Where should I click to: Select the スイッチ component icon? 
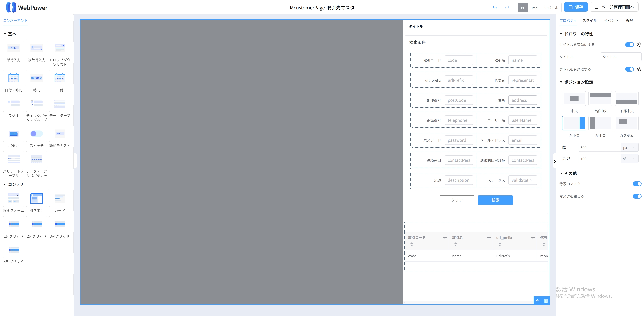click(x=37, y=134)
